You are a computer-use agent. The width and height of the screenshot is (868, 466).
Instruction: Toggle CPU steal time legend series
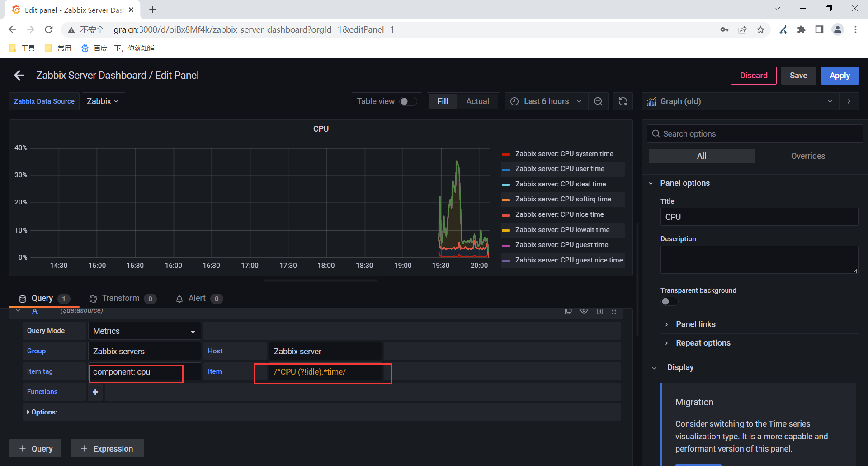[x=561, y=184]
